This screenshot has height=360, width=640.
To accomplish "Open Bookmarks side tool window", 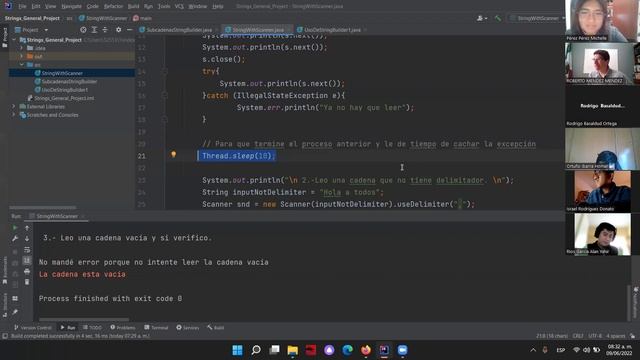I will point(4,270).
